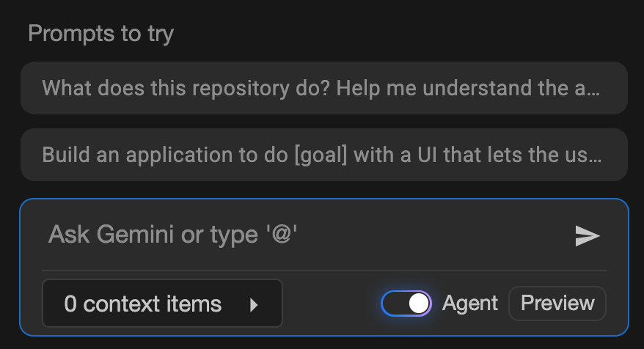This screenshot has height=349, width=644.
Task: Click the purple-blue track of the Agent toggle
Action: pos(394,303)
